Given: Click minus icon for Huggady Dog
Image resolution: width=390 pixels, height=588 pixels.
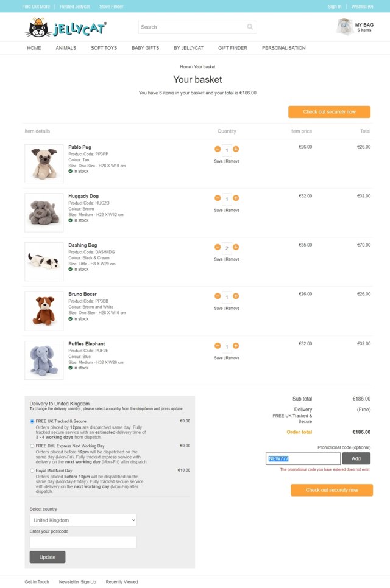Looking at the screenshot, I should [x=218, y=198].
